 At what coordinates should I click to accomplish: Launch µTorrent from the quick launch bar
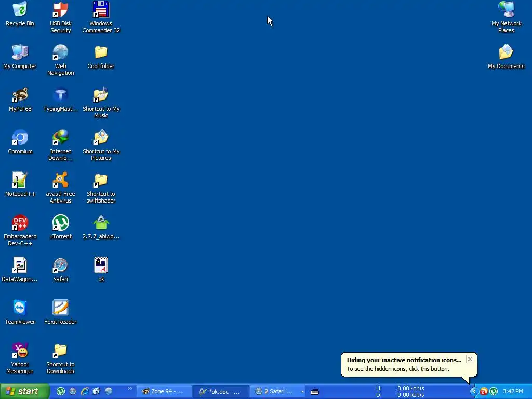coord(61,392)
